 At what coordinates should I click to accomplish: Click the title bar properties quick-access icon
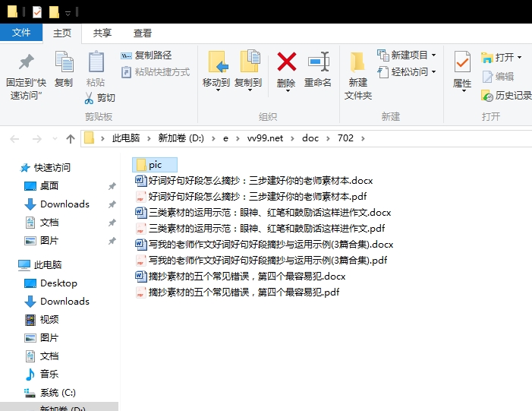36,12
